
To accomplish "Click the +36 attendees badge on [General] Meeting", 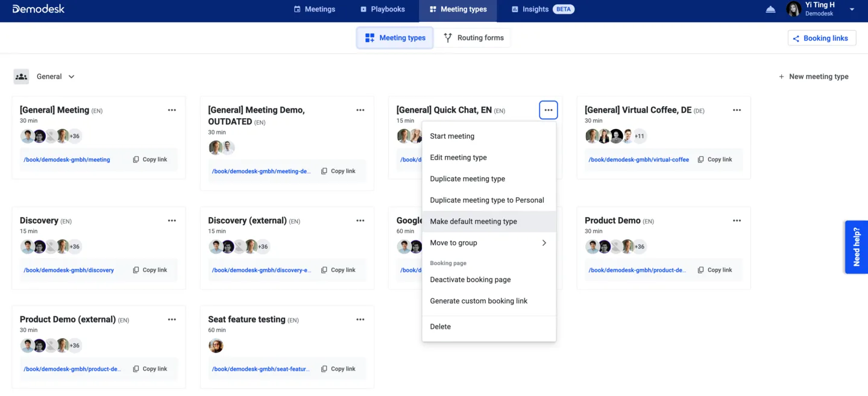I will click(75, 136).
